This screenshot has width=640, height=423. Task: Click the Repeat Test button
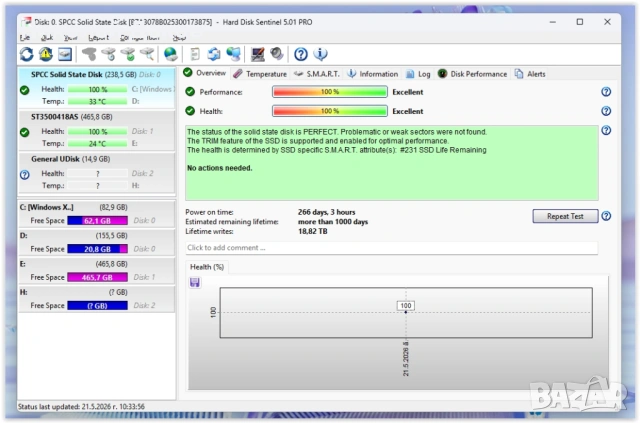click(565, 216)
